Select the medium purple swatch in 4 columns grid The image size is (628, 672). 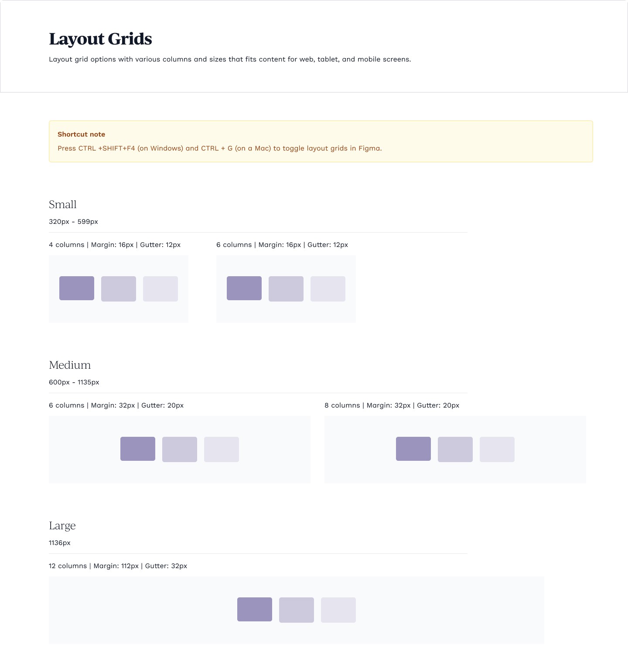point(119,289)
